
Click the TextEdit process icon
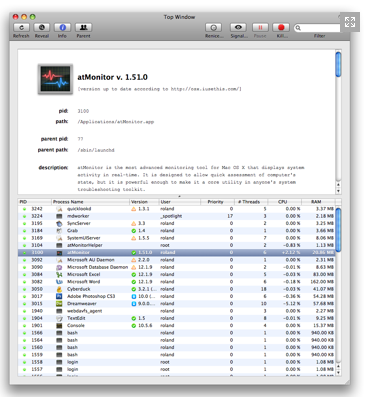coord(59,318)
